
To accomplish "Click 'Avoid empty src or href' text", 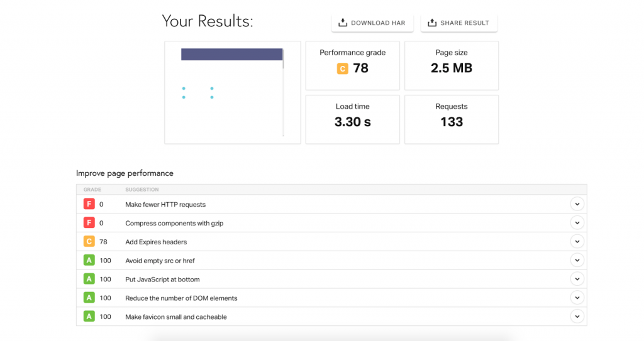I will pyautogui.click(x=160, y=261).
